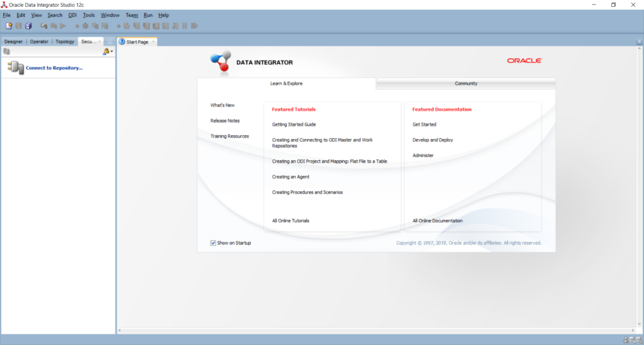Open the All Online Tutorials link
644x345 pixels.
[291, 221]
